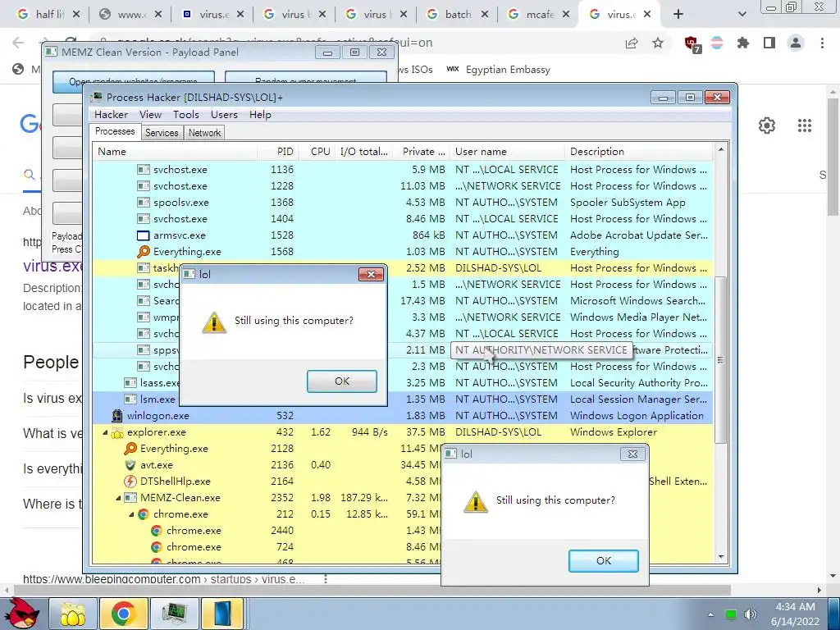The image size is (840, 630).
Task: Click the explorer.exe process icon
Action: 116,432
